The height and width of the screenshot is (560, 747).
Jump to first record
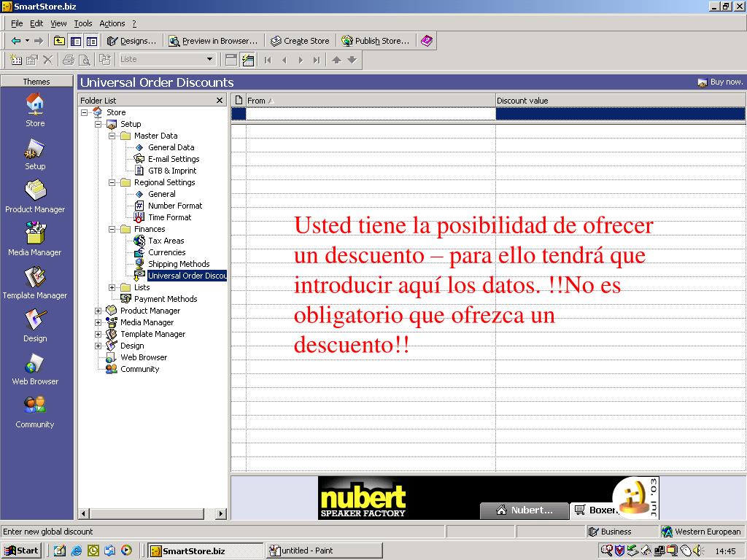point(268,60)
